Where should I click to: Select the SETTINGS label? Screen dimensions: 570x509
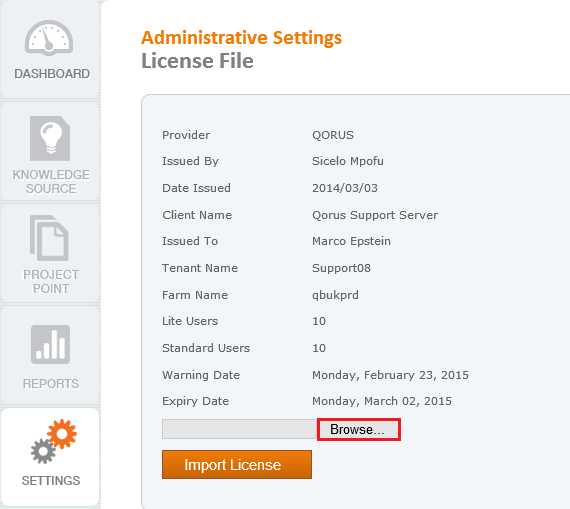[51, 481]
